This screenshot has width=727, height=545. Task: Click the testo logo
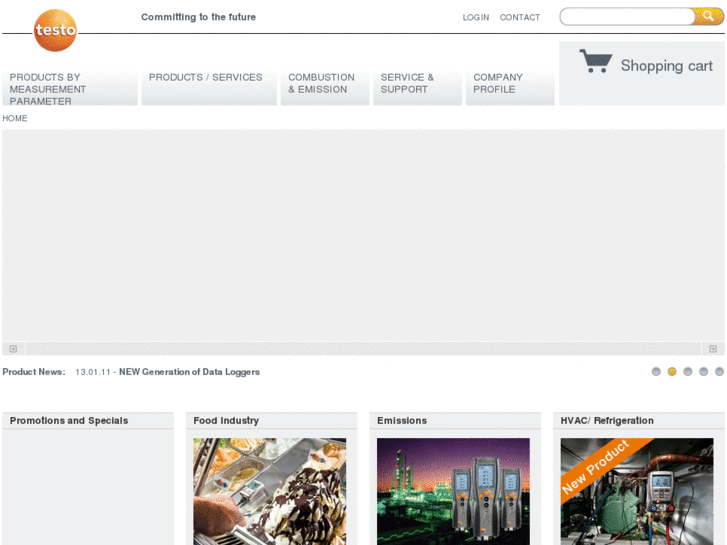click(55, 30)
